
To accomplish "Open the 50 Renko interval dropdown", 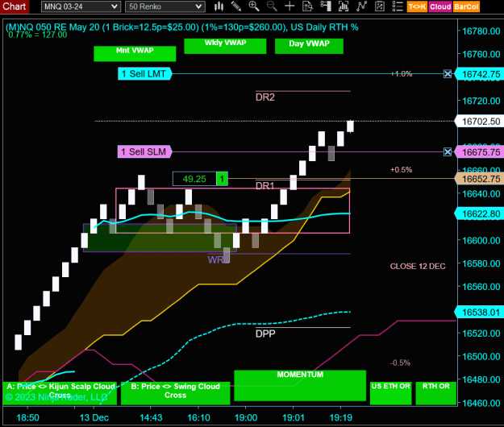I will pyautogui.click(x=165, y=6).
